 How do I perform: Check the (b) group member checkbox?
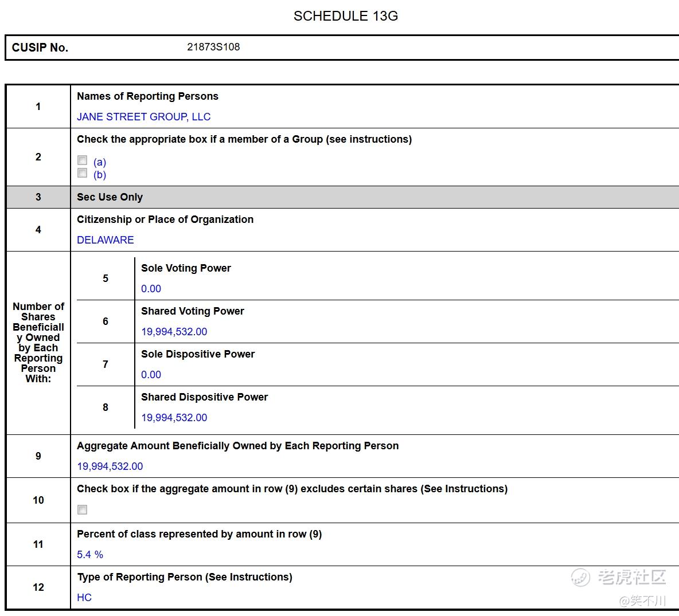82,173
